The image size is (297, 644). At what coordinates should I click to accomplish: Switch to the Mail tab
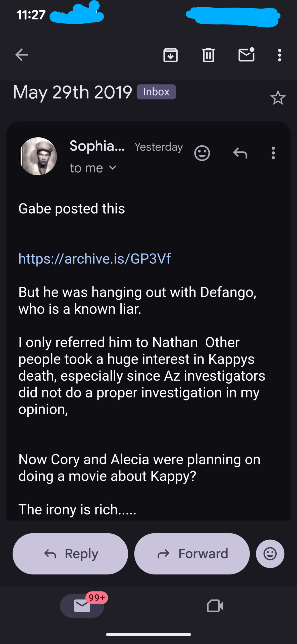[x=82, y=606]
